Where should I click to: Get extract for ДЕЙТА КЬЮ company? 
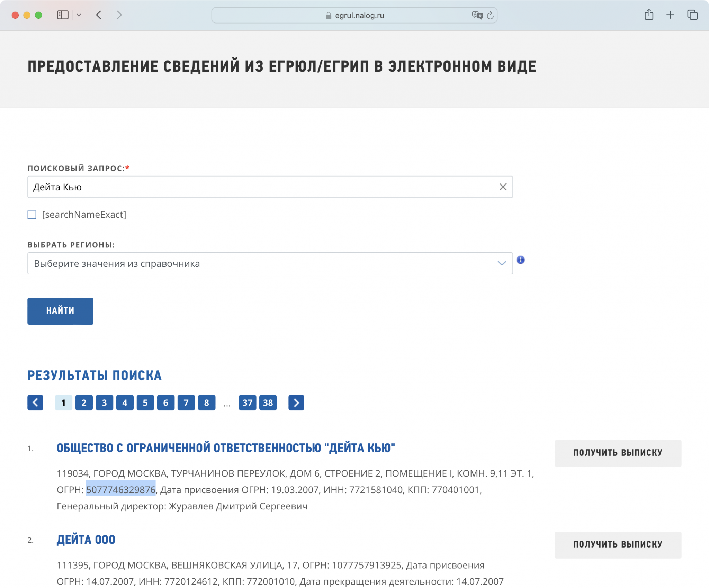618,453
